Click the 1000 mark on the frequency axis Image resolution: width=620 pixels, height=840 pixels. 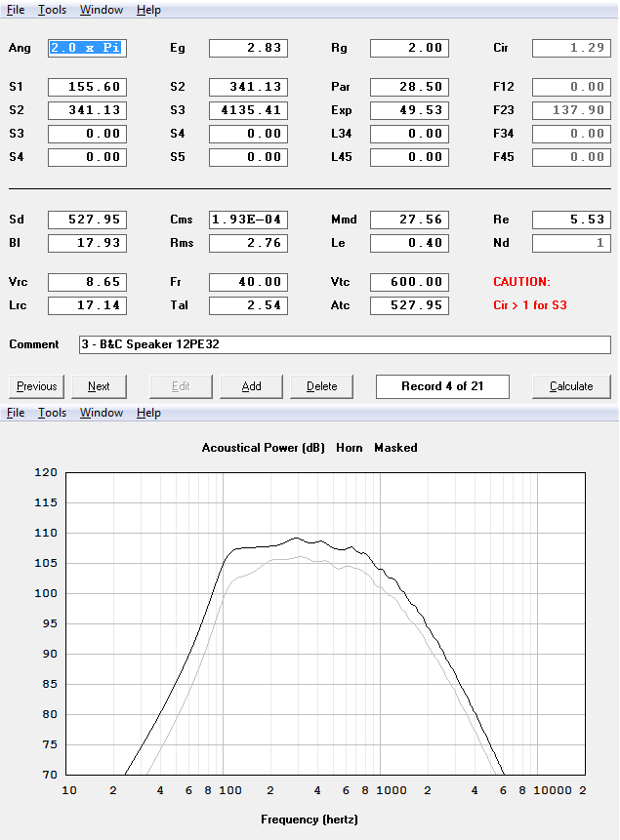click(392, 790)
